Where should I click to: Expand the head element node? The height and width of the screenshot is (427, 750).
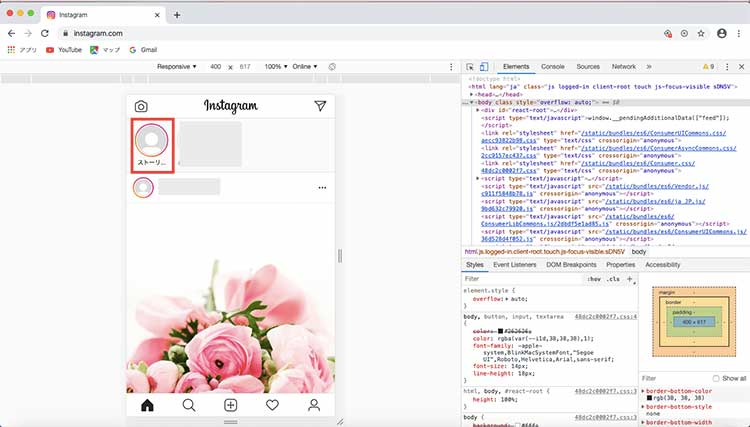tap(472, 95)
